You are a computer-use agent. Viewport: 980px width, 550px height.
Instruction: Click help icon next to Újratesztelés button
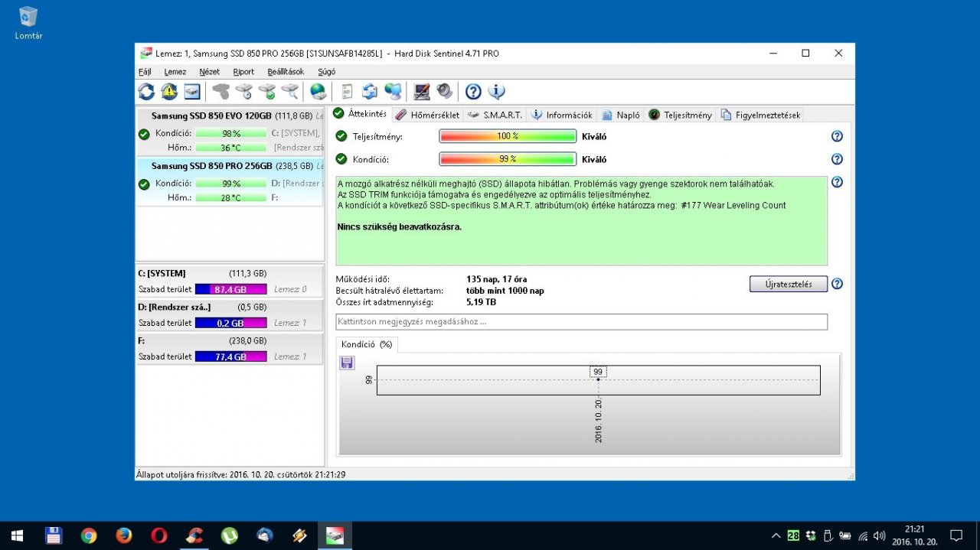837,284
